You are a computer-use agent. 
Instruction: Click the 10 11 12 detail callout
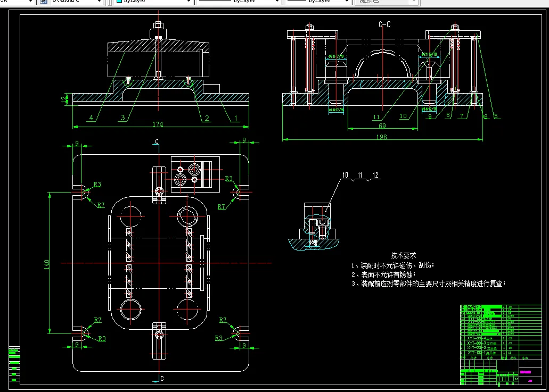pos(360,175)
